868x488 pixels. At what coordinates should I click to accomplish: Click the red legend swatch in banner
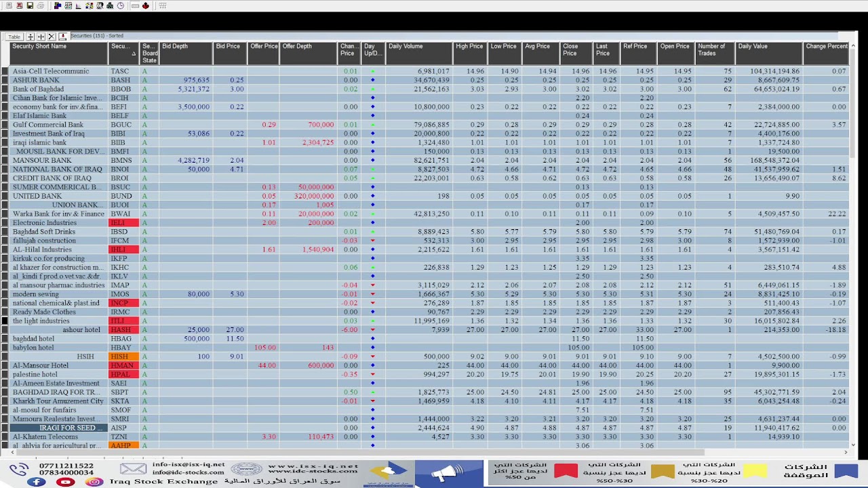(x=566, y=471)
